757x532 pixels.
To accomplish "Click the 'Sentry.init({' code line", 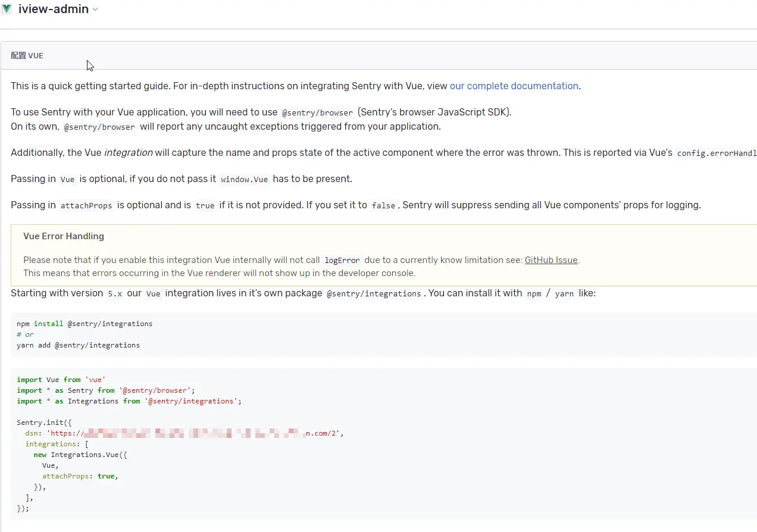I will (x=44, y=423).
